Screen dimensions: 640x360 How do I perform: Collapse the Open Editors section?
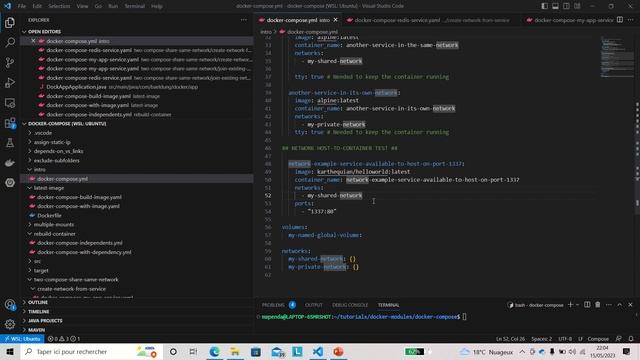coord(24,31)
